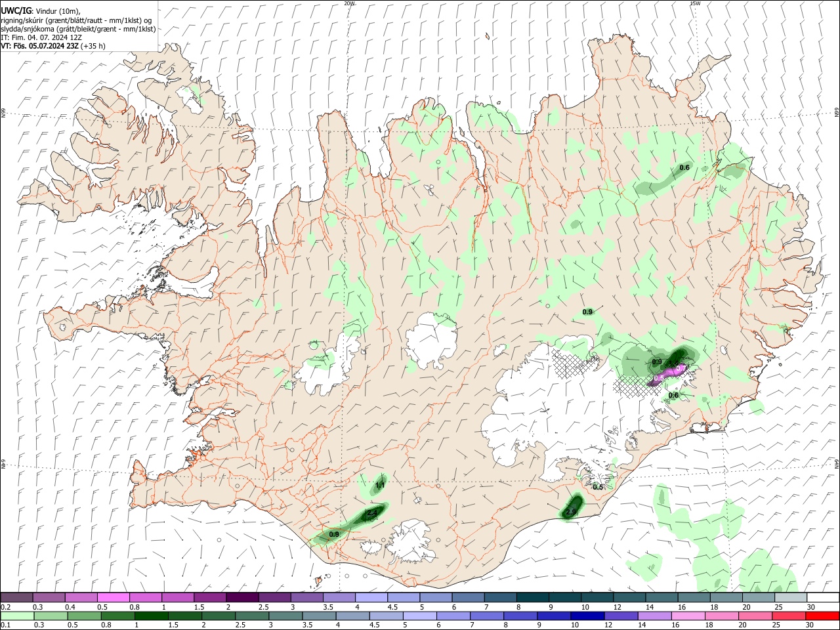
Task: Click the pale grey swatch labeled 25 in upper legend
Action: pyautogui.click(x=791, y=597)
